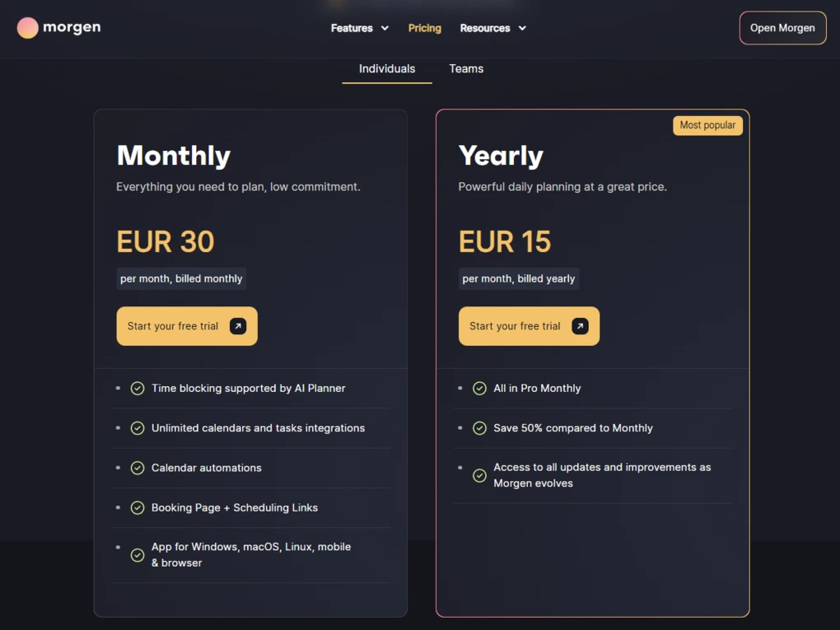Click the arrow icon in Monthly trial button
The image size is (840, 630).
[x=237, y=325]
